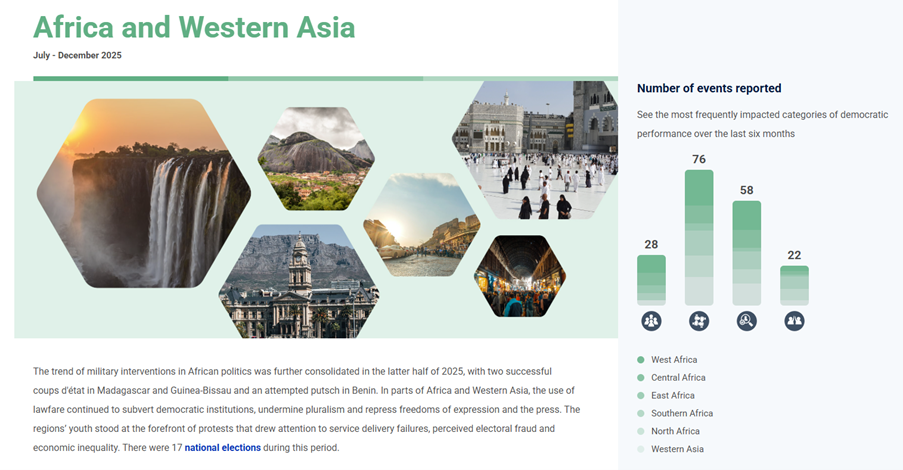This screenshot has width=903, height=470.
Task: Select the bar showing 22 events
Action: click(x=795, y=285)
